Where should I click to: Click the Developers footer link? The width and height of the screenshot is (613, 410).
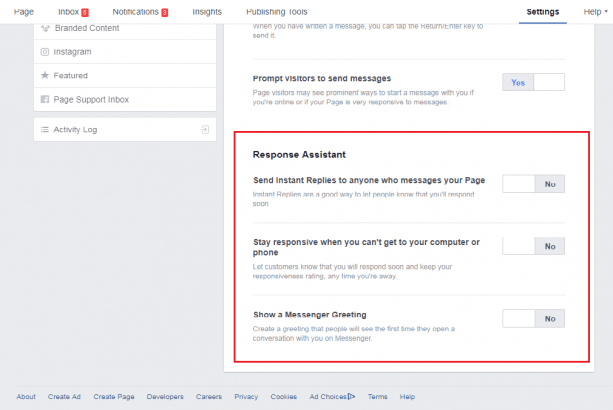165,397
